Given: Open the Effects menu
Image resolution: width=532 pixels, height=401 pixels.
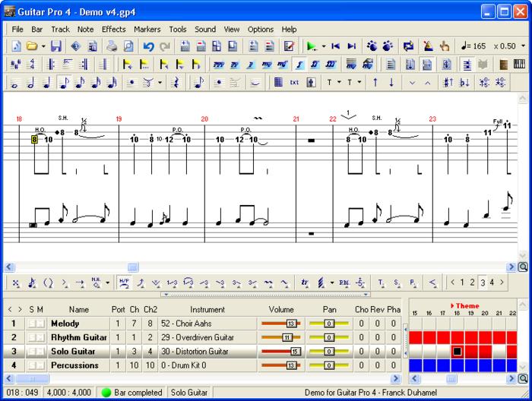Looking at the screenshot, I should pyautogui.click(x=114, y=30).
